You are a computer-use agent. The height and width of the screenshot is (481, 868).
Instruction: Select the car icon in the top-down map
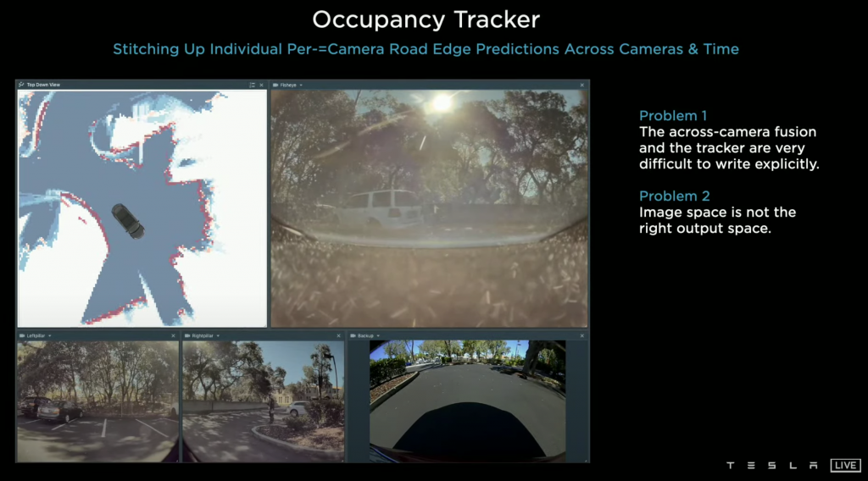(x=128, y=220)
